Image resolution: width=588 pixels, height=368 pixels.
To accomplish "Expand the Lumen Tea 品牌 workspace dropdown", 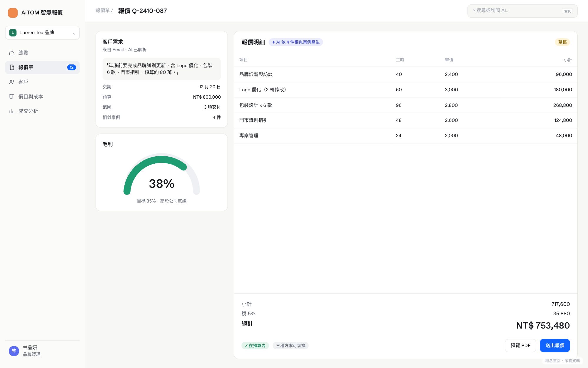I will [x=42, y=33].
